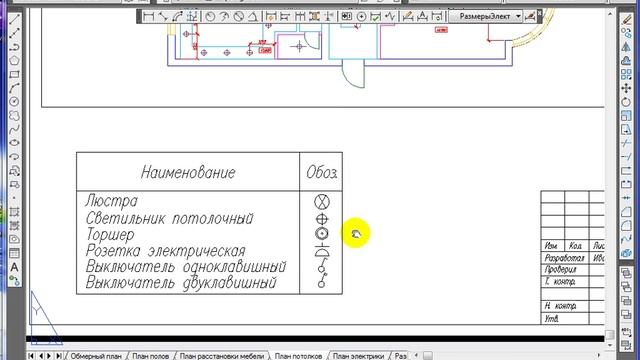Image resolution: width=640 pixels, height=360 pixels.
Task: Open the Dimension Style manager icon
Action: point(530,17)
